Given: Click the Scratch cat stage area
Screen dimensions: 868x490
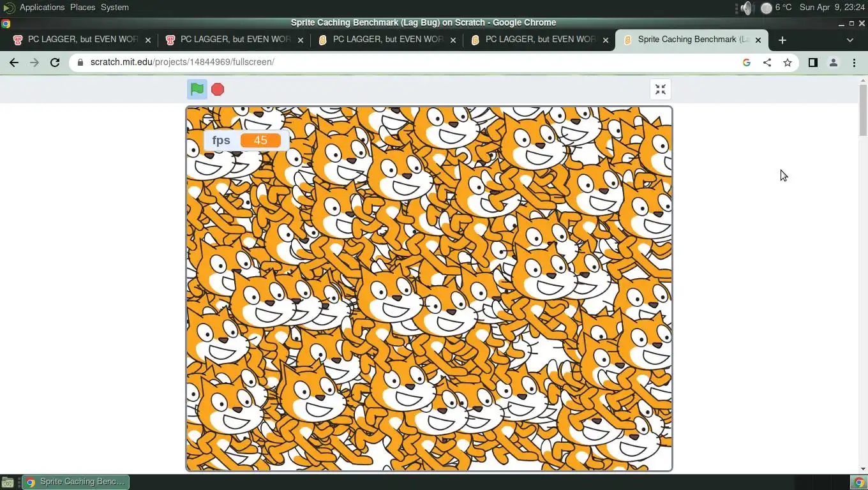Looking at the screenshot, I should (429, 289).
